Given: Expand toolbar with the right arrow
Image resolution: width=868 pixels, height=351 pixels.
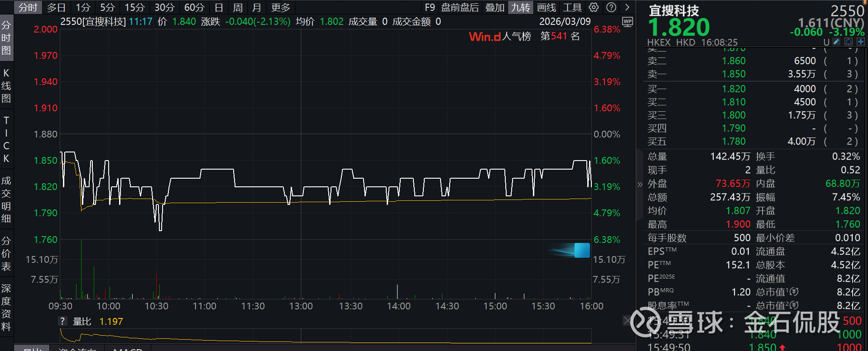Looking at the screenshot, I should [x=627, y=7].
